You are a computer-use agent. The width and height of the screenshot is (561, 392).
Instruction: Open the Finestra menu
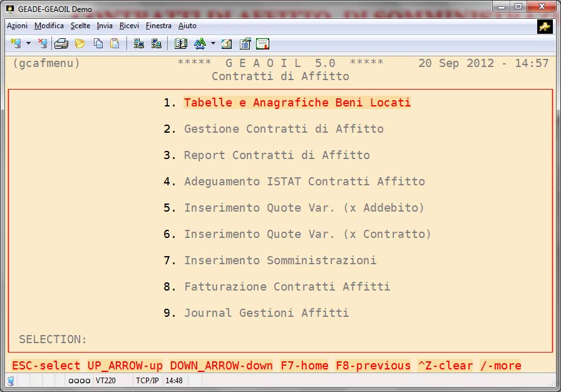click(x=158, y=26)
